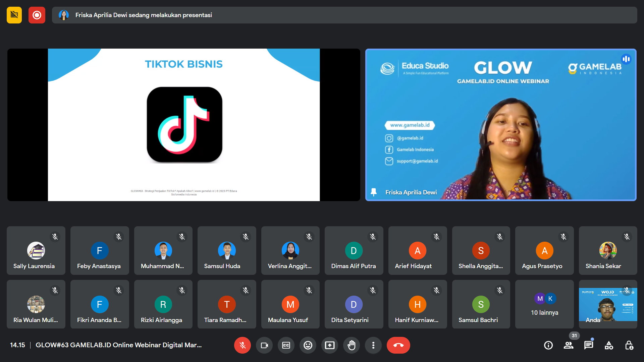Select the TikTok Bisnis presentation tile
The width and height of the screenshot is (644, 362).
(x=184, y=125)
